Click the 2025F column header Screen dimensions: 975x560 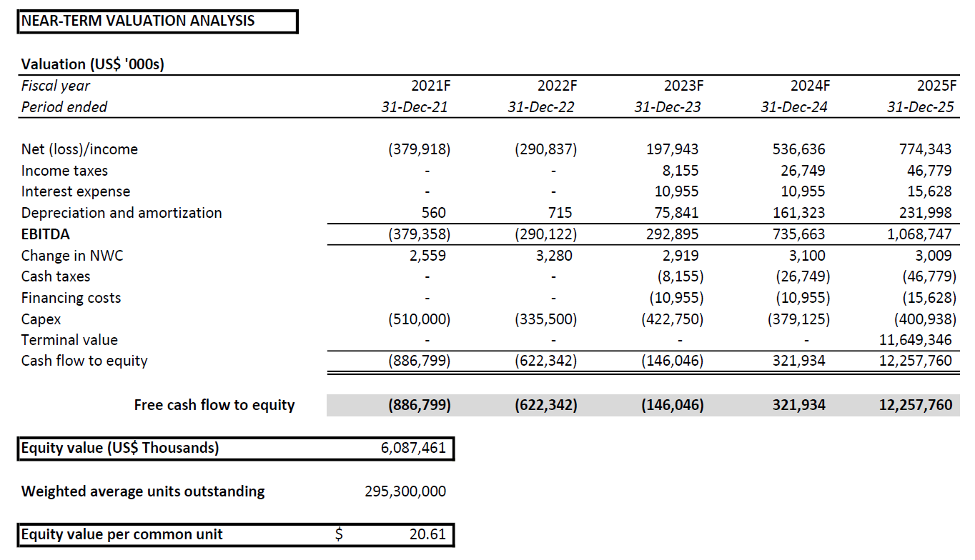[936, 86]
